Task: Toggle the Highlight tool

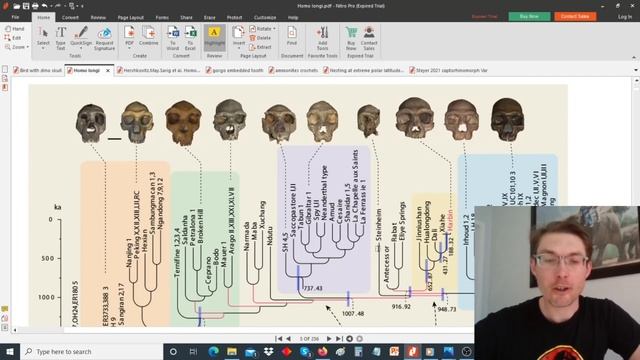Action: (214, 37)
